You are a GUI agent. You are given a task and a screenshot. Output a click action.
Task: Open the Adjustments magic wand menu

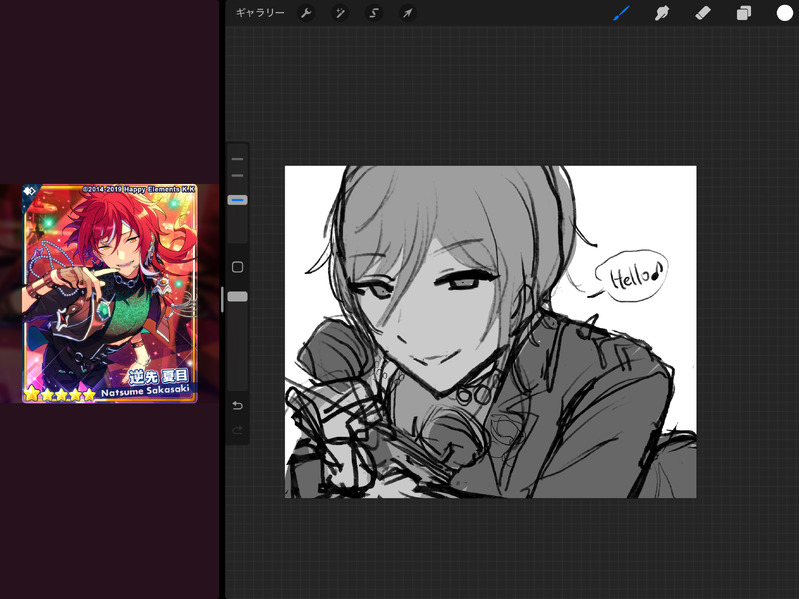[340, 13]
